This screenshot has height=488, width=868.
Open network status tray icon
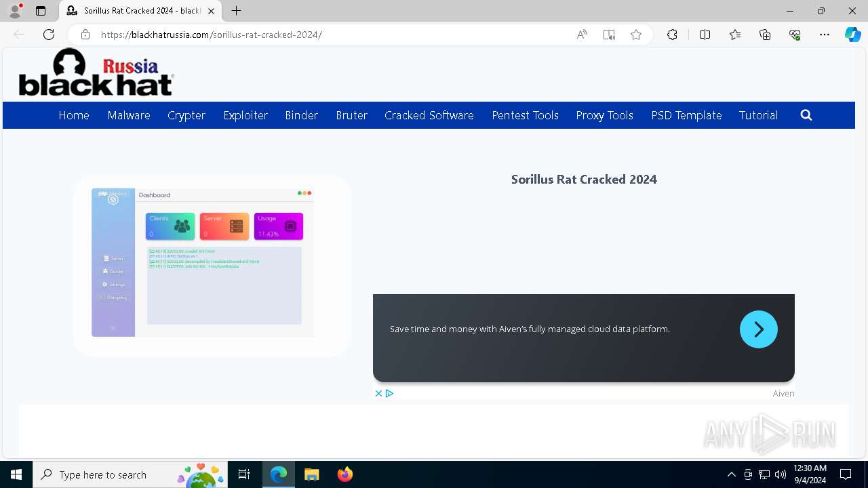[764, 474]
